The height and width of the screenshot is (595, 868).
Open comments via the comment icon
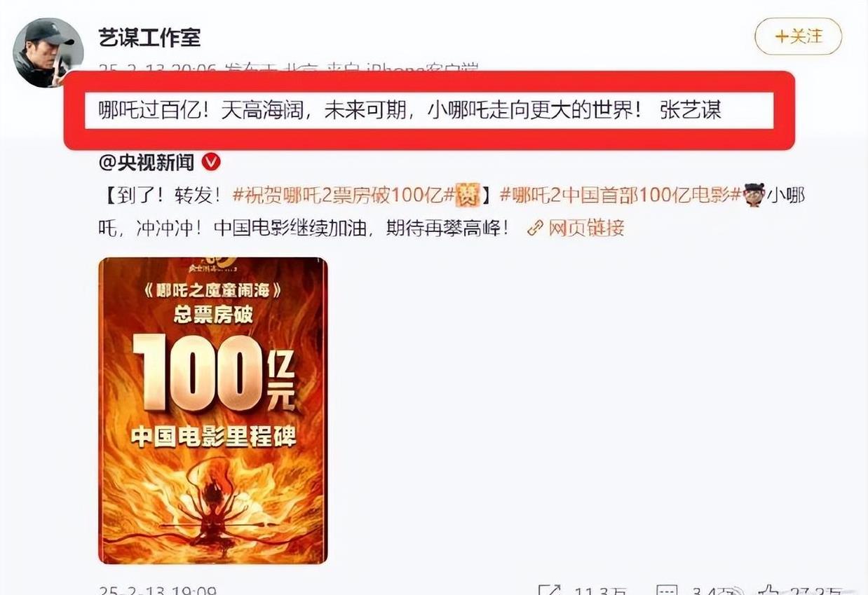point(667,590)
